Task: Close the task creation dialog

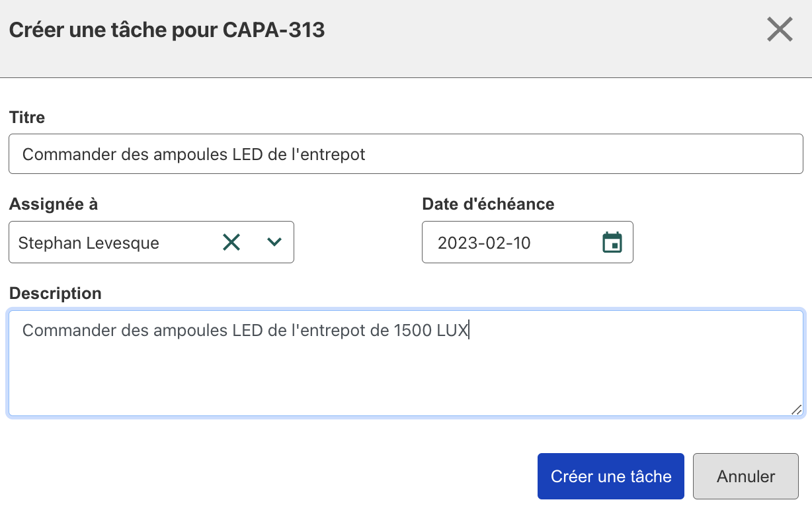Action: click(x=780, y=30)
